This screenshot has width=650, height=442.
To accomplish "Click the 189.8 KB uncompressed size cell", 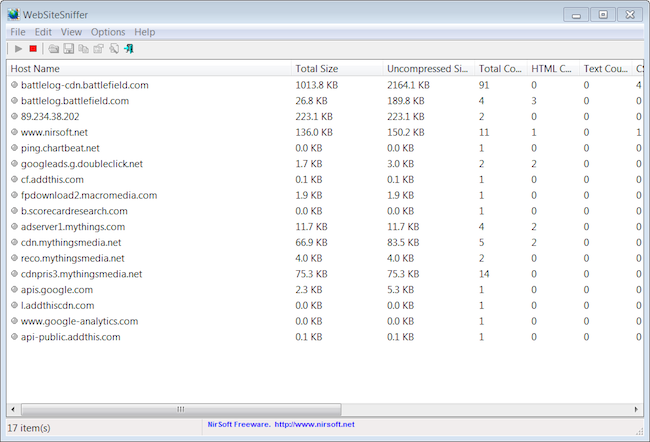I will point(406,101).
